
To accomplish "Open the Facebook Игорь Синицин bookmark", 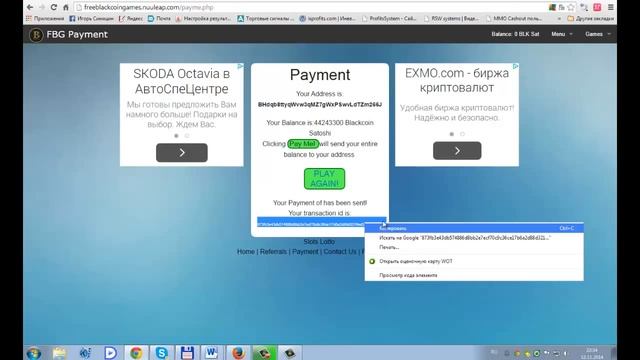I will coord(91,18).
